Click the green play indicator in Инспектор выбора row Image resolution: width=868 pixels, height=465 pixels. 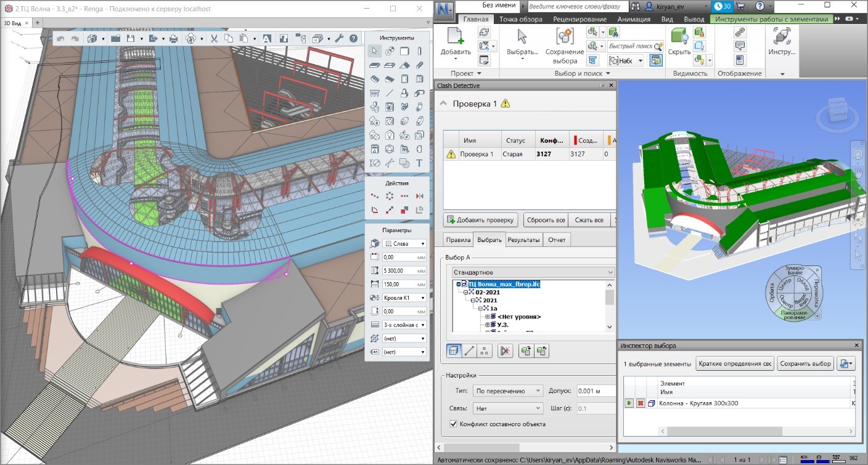click(x=629, y=403)
